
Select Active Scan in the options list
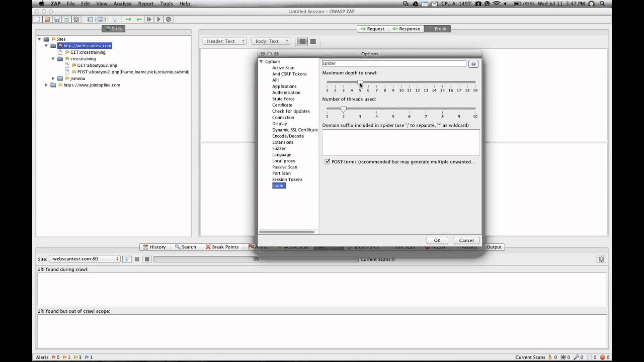tap(283, 68)
